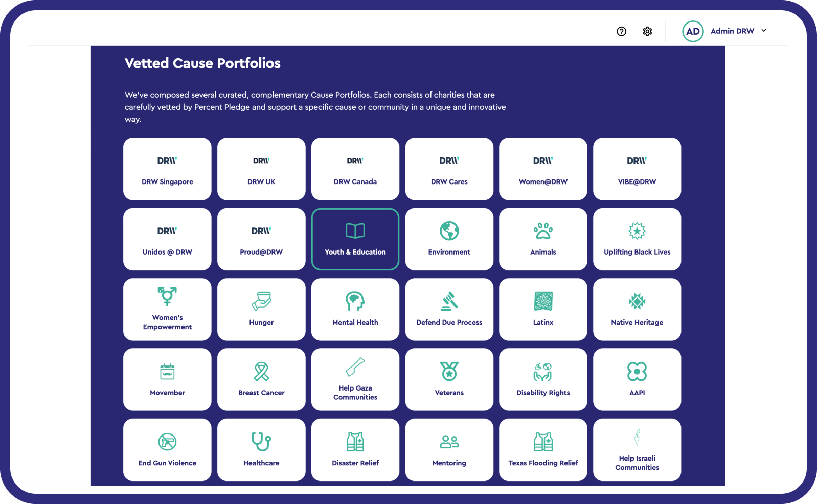Select the DRW UK portfolio card

coord(261,169)
